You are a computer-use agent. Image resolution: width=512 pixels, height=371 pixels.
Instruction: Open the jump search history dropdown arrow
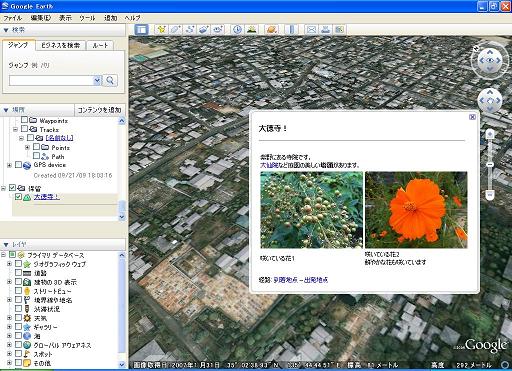pos(97,80)
